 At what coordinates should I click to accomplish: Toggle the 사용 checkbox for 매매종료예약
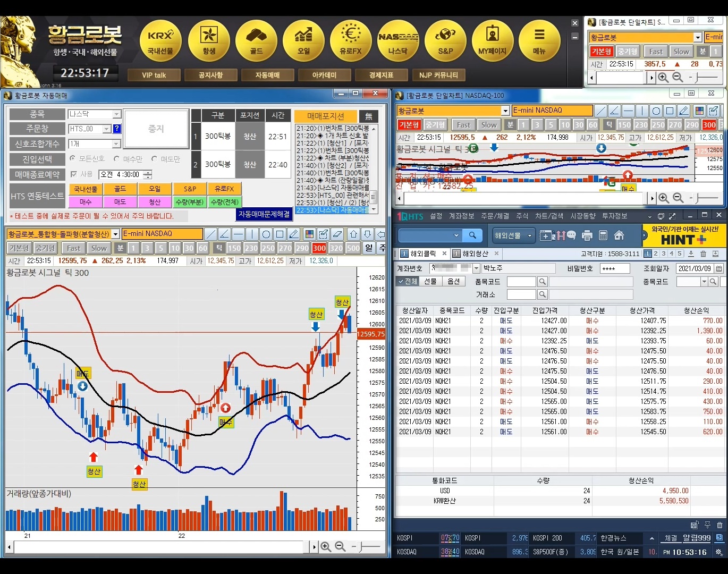tap(74, 174)
